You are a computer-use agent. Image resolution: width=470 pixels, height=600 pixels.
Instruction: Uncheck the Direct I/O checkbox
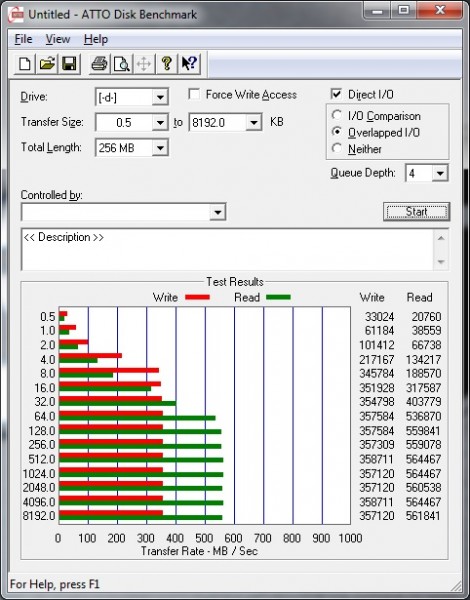(x=336, y=94)
